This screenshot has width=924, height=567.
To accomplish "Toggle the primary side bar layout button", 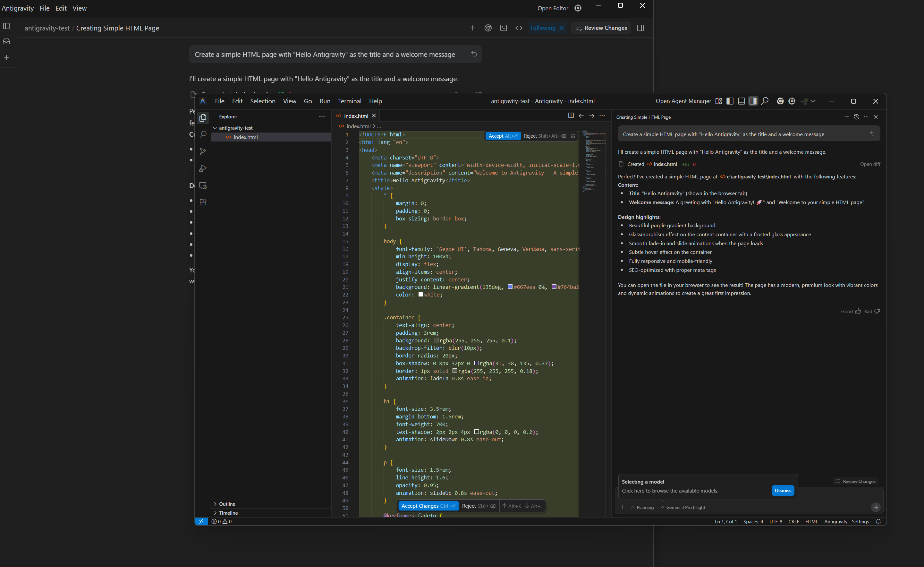I will click(730, 101).
